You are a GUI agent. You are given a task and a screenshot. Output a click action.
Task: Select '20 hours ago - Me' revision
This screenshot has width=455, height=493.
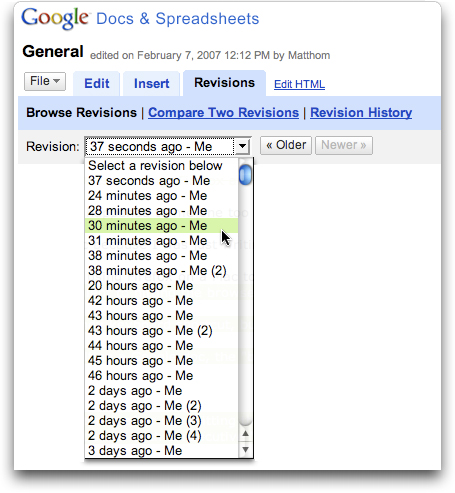pos(162,286)
